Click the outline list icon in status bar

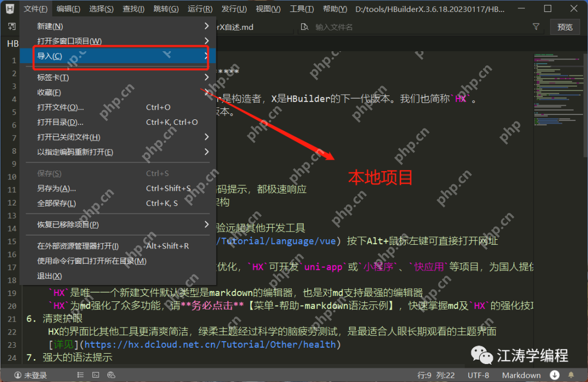[x=81, y=375]
